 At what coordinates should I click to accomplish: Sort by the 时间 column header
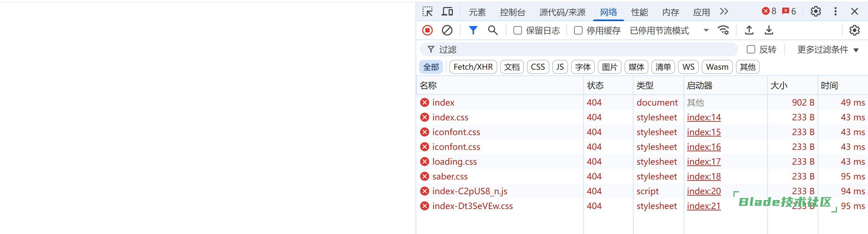pyautogui.click(x=843, y=86)
